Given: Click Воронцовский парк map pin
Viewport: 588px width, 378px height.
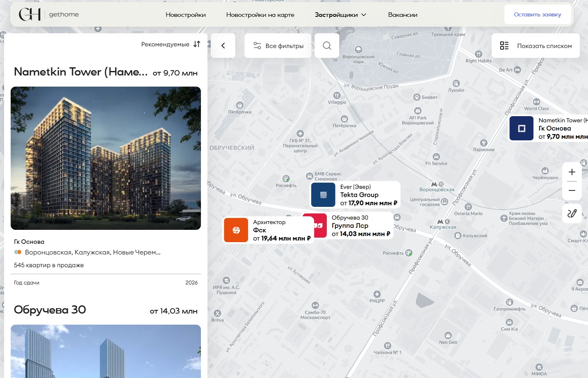Looking at the screenshot, I should tap(358, 50).
